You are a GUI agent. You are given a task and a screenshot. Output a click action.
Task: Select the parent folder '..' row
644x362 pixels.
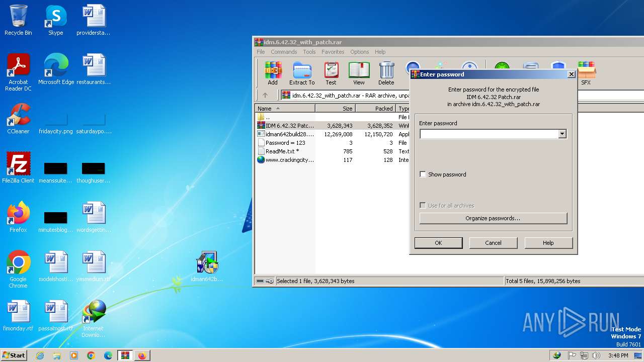pyautogui.click(x=332, y=117)
